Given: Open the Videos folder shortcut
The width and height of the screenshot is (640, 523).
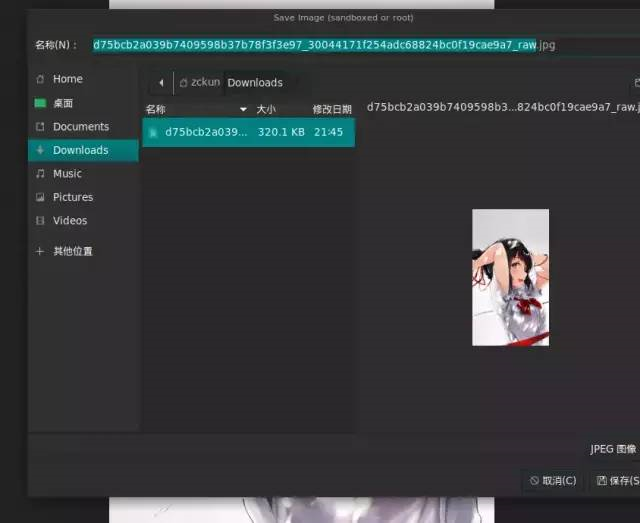Looking at the screenshot, I should tap(83, 220).
